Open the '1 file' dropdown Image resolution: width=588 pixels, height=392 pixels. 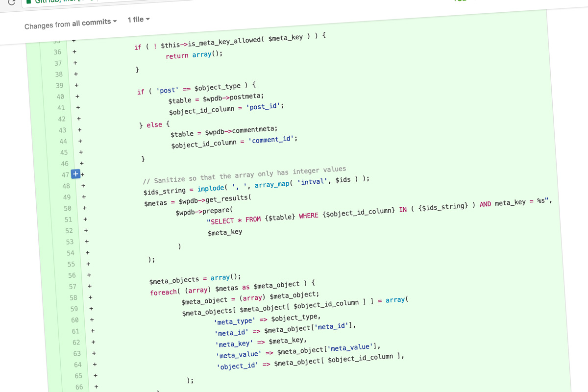[139, 20]
